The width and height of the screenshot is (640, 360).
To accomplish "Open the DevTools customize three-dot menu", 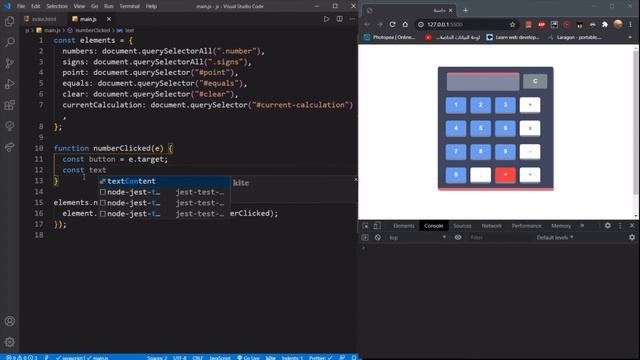I will click(x=620, y=225).
